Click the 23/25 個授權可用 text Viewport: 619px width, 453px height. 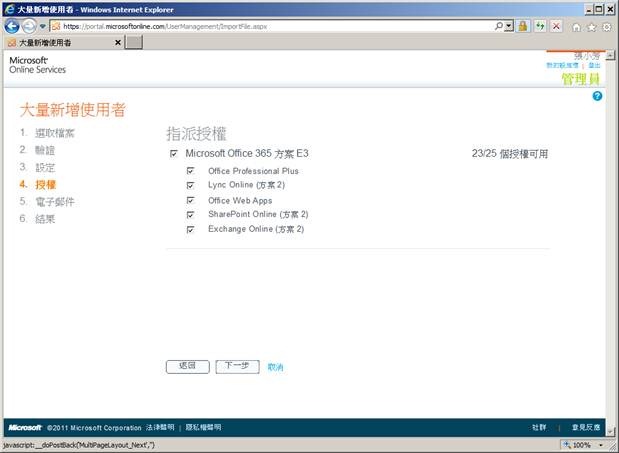click(510, 153)
